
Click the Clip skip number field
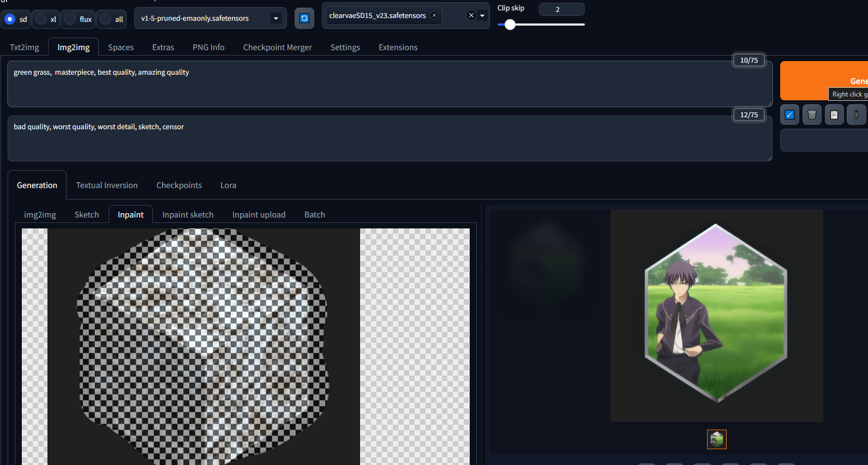click(561, 9)
